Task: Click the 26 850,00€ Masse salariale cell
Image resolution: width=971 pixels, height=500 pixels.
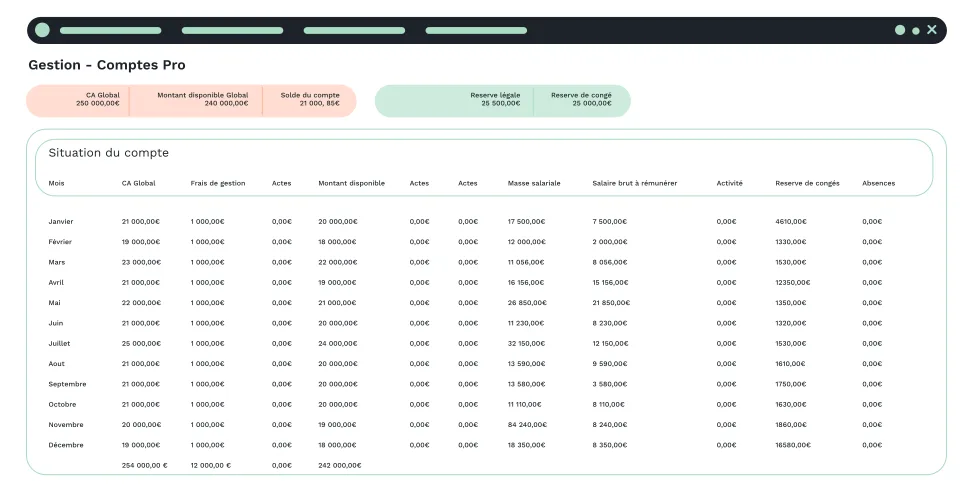Action: 527,303
